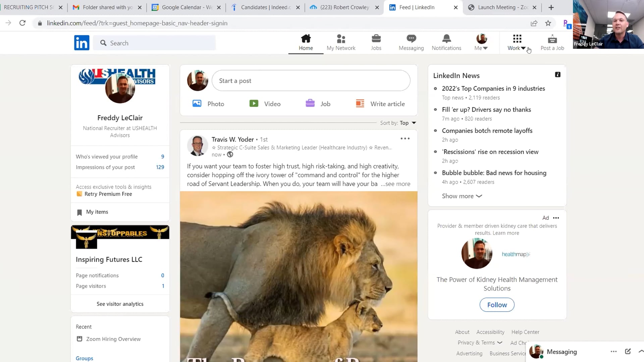Bookmark this page with star icon
The height and width of the screenshot is (362, 644).
point(548,23)
